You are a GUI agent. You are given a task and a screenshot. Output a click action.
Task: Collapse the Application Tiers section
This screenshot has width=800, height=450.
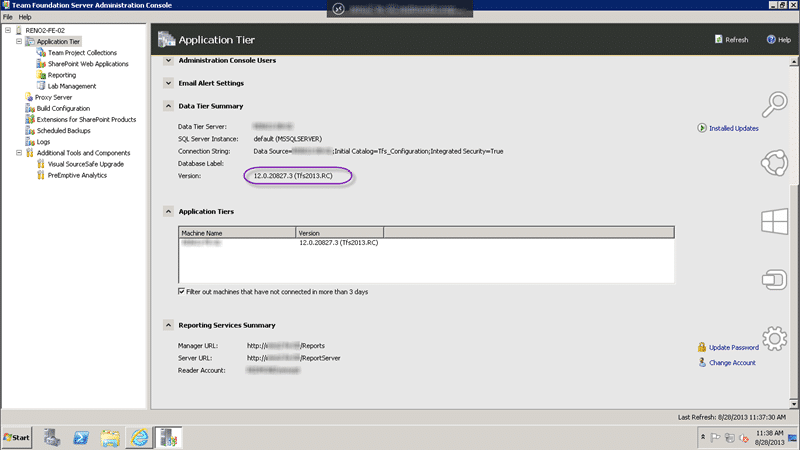168,211
